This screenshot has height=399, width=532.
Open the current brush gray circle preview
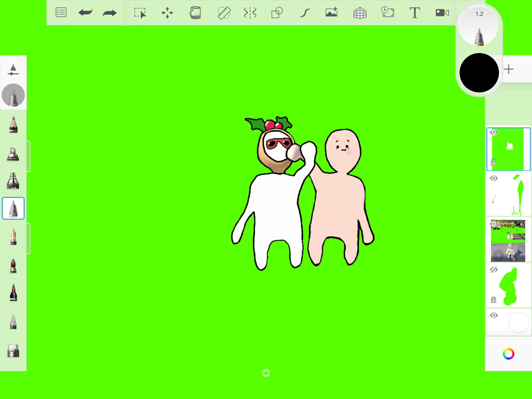13,95
